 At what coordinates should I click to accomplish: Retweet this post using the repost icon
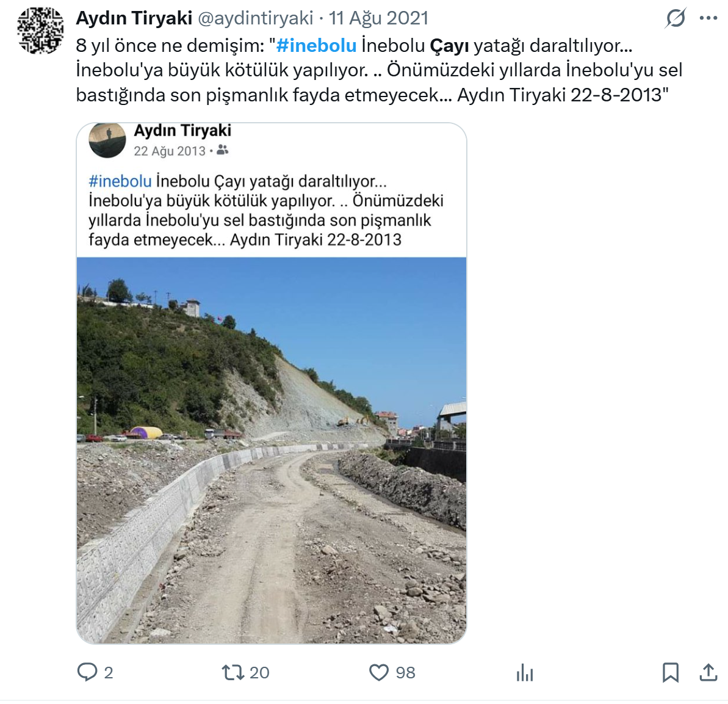pos(233,672)
